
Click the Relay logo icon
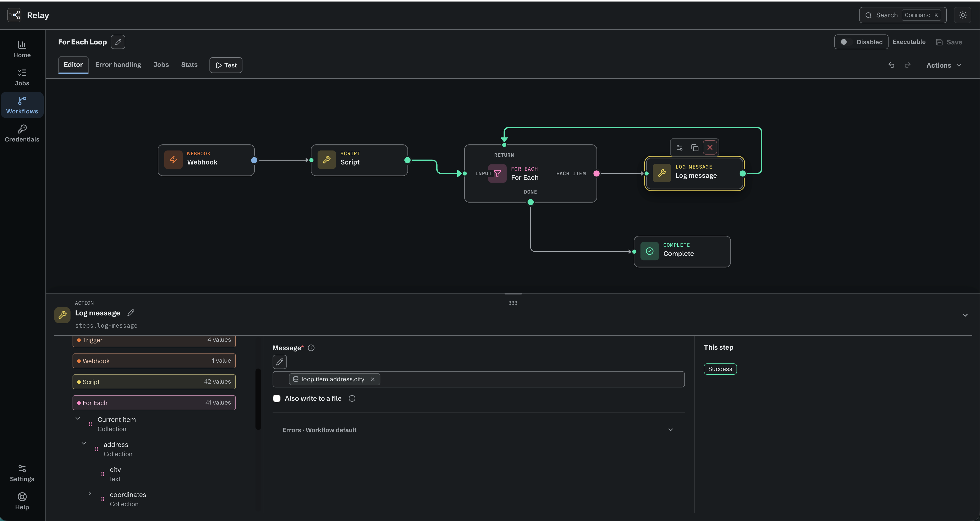15,15
